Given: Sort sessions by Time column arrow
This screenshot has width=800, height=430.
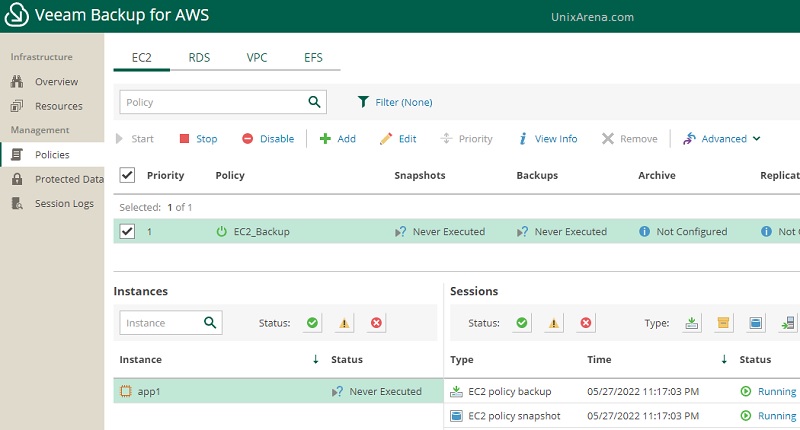Looking at the screenshot, I should click(724, 359).
